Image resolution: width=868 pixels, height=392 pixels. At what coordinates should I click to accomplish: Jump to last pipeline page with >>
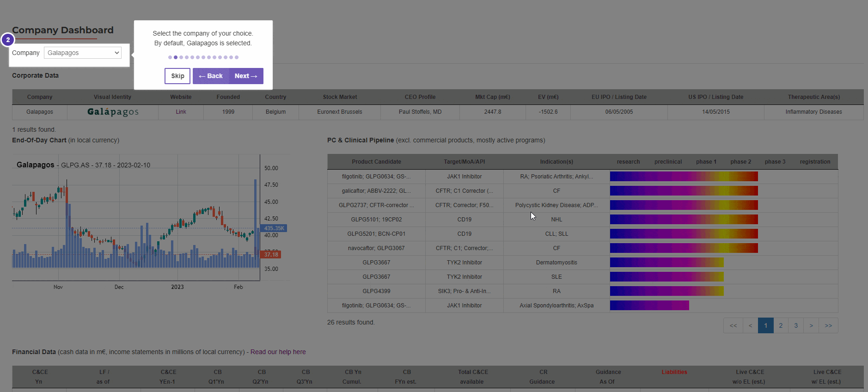click(828, 325)
